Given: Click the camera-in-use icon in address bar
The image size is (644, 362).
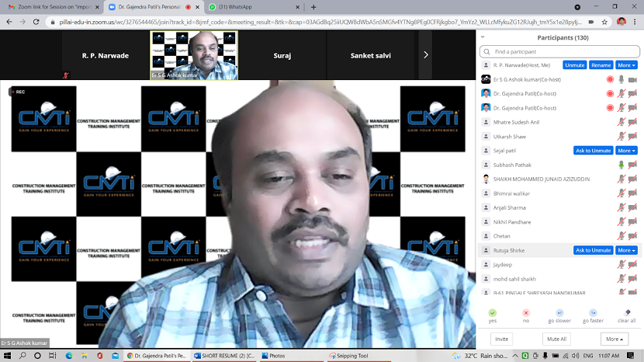Looking at the screenshot, I should coord(591,22).
